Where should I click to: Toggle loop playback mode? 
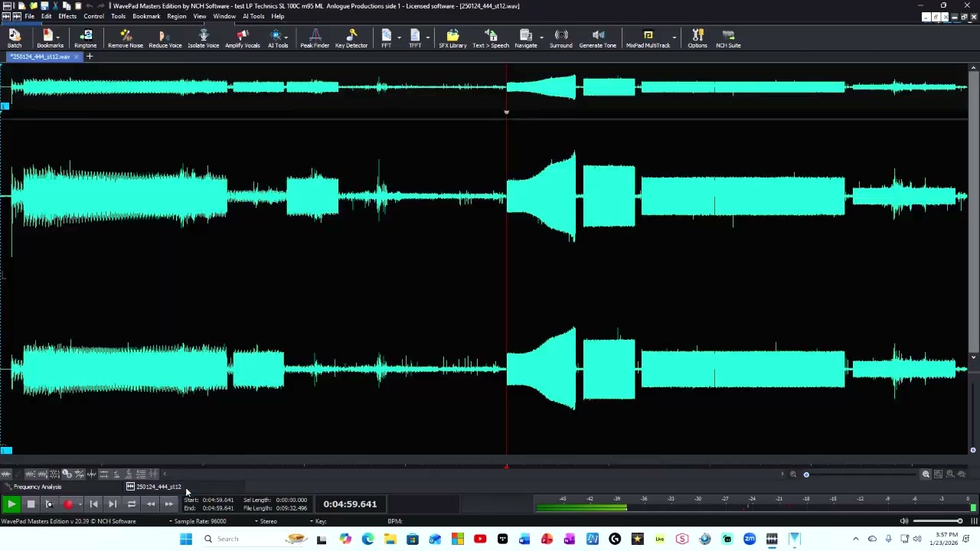pos(132,504)
